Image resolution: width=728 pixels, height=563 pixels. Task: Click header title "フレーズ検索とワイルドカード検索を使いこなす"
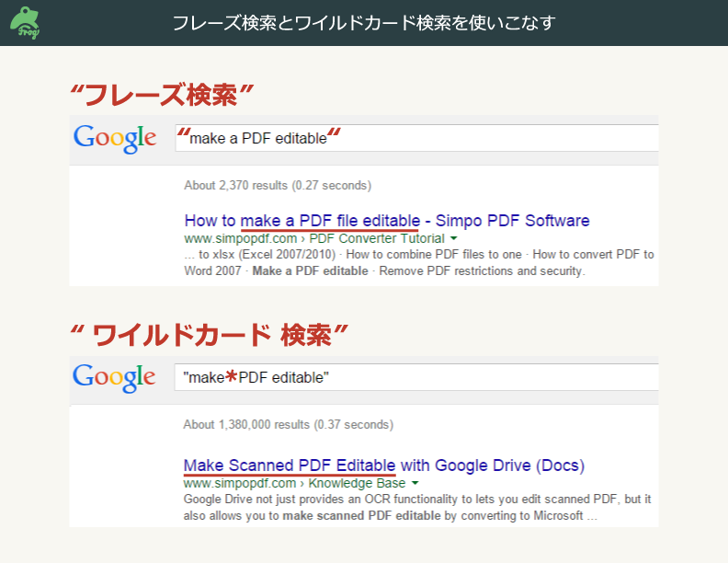(364, 23)
